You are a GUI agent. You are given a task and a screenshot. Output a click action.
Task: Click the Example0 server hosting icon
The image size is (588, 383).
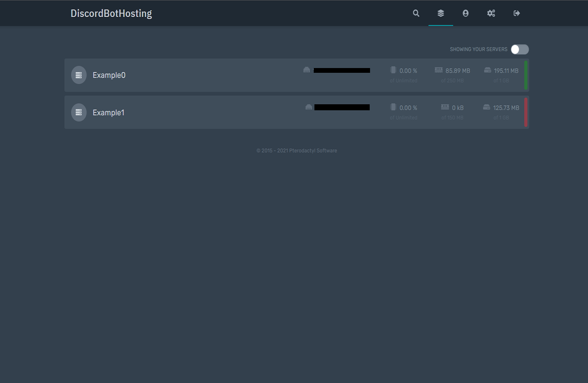pos(79,75)
